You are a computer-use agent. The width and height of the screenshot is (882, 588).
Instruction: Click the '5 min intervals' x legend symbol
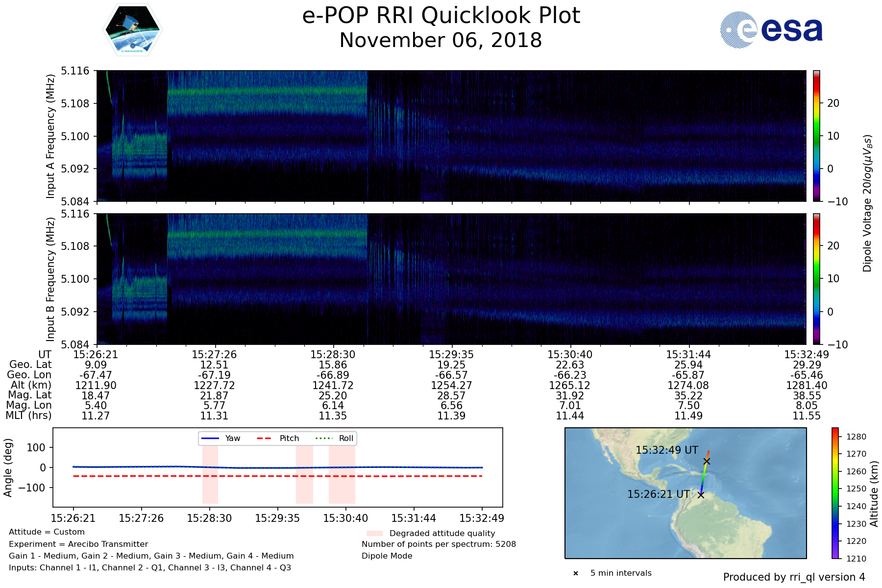point(576,573)
